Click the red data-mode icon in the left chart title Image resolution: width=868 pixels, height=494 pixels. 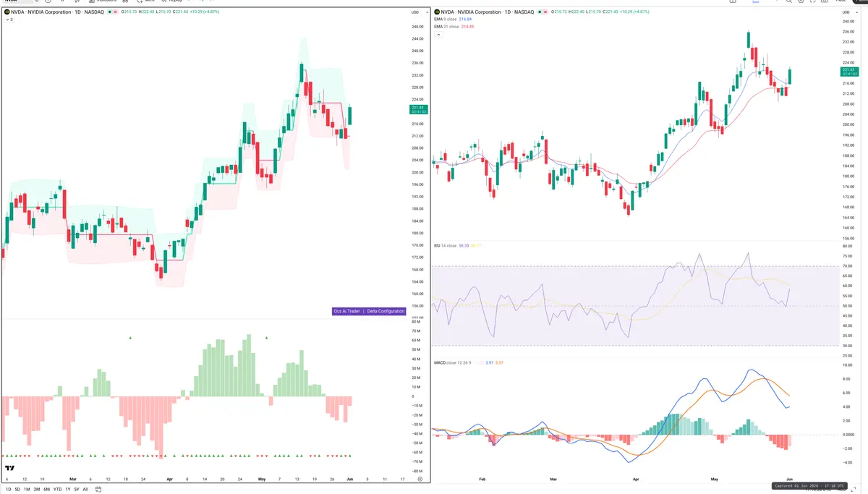[x=115, y=12]
